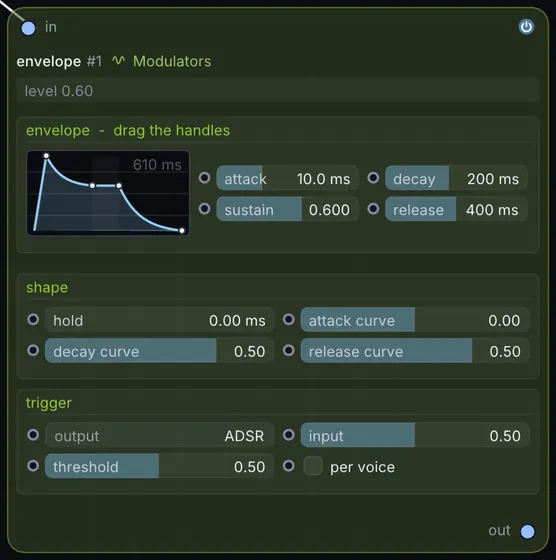Click the threshold modulation port circle
Viewport: 556px width, 560px height.
click(x=33, y=466)
